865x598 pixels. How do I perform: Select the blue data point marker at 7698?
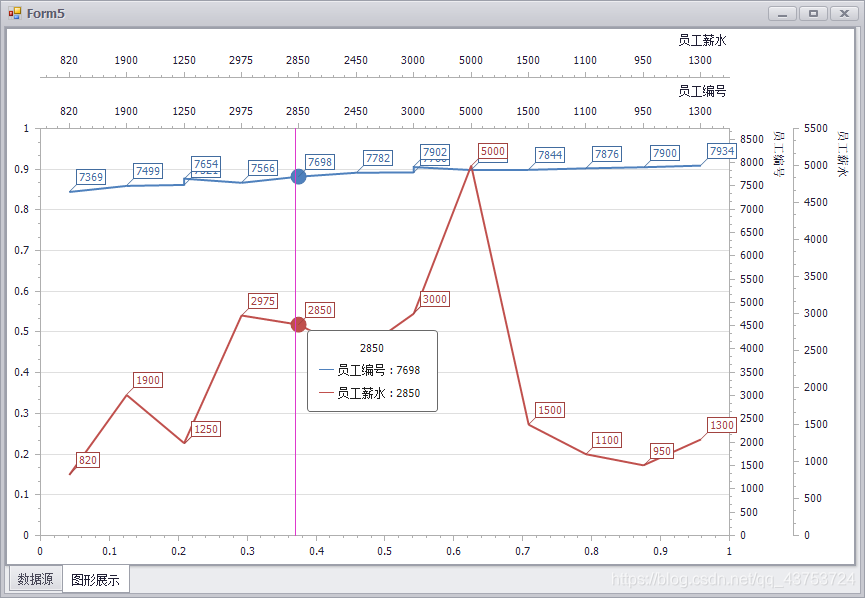297,176
